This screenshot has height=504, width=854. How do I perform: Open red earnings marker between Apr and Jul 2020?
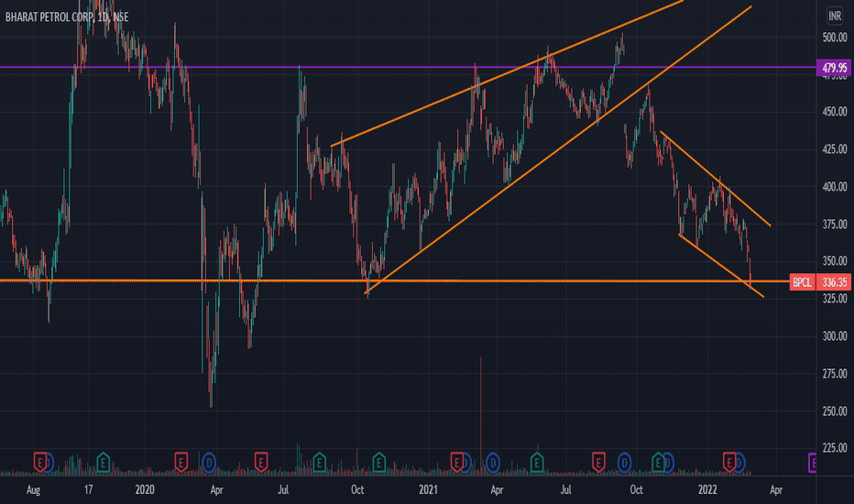[261, 463]
